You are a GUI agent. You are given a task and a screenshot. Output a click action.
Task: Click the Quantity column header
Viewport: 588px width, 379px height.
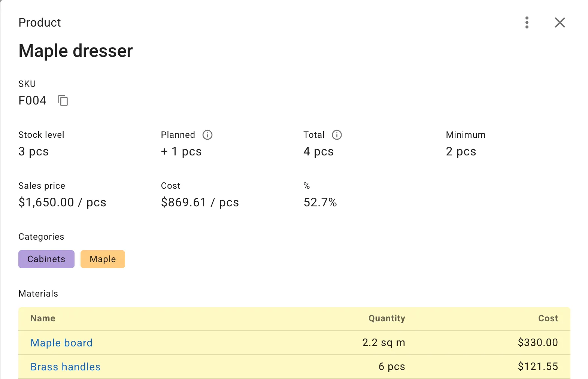pos(387,318)
